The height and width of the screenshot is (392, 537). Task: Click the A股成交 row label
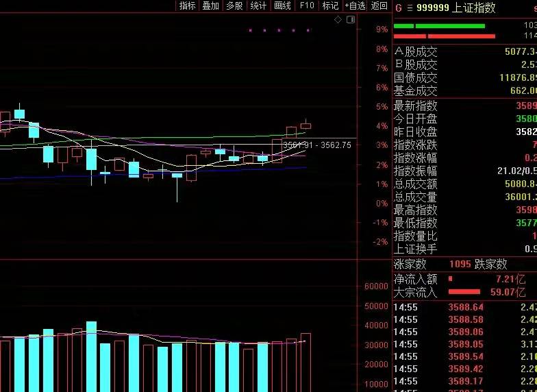tap(415, 52)
